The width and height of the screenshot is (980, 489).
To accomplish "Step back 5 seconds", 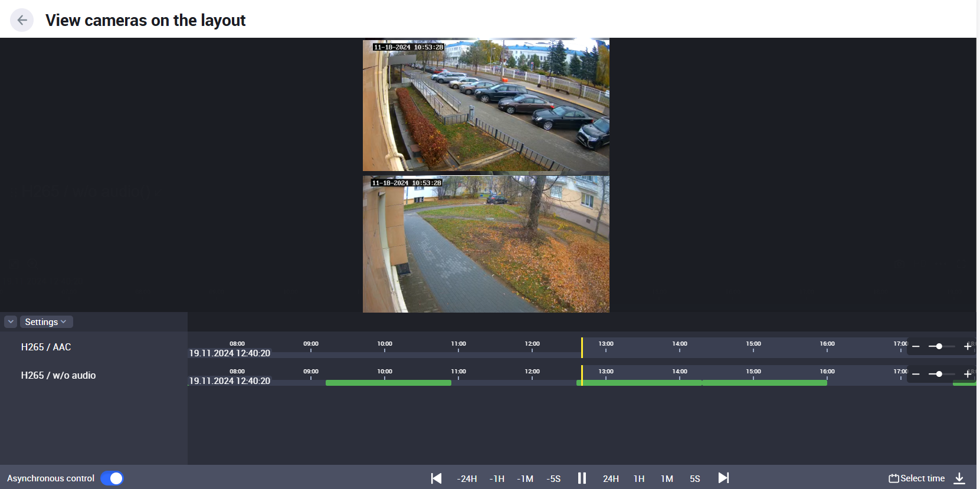I will click(553, 478).
